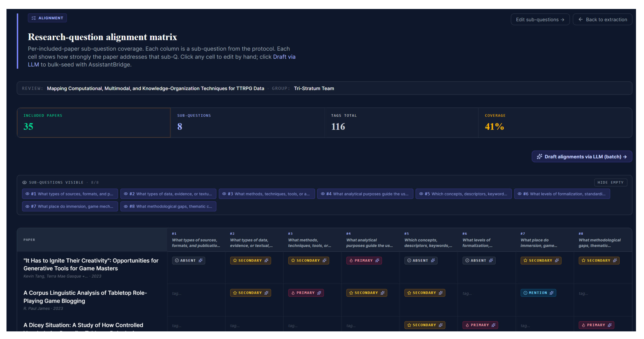Click the checklist icon in ALIGNMENT badge
The height and width of the screenshot is (339, 644).
tap(34, 18)
